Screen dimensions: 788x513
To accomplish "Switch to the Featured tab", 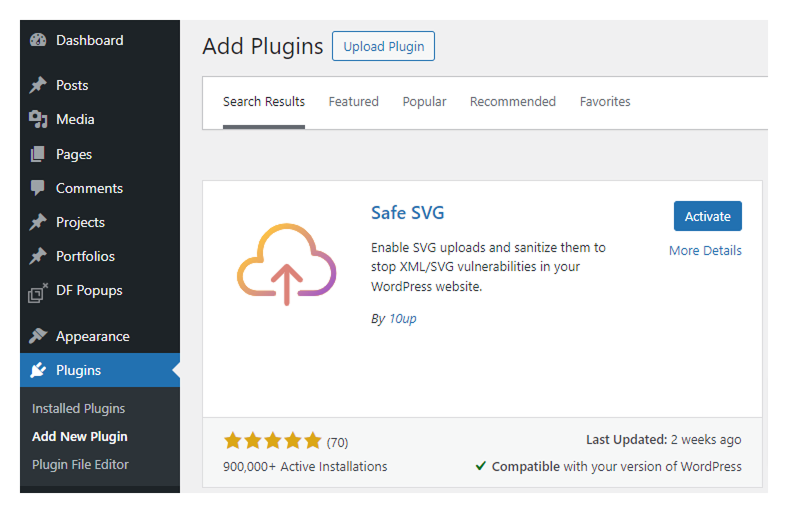I will [x=353, y=102].
